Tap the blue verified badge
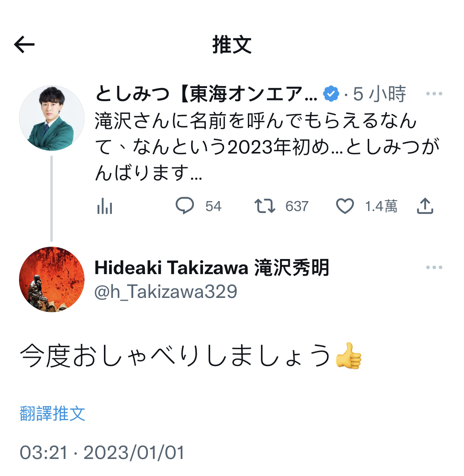 coord(331,94)
